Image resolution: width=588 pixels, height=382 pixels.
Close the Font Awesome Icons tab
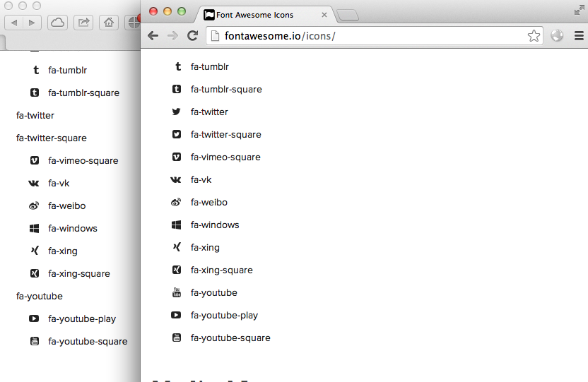tap(324, 15)
